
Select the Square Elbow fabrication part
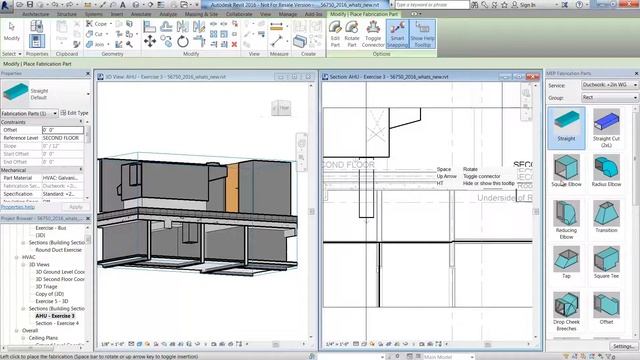566,171
